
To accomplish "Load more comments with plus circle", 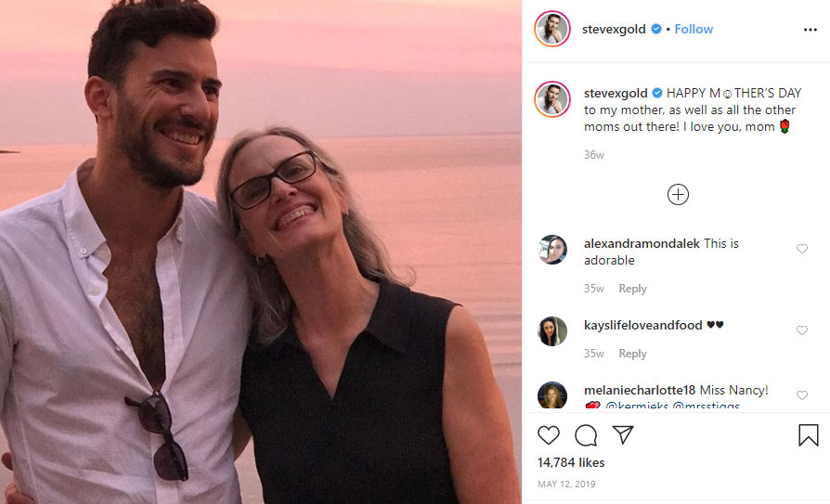I will tap(678, 194).
